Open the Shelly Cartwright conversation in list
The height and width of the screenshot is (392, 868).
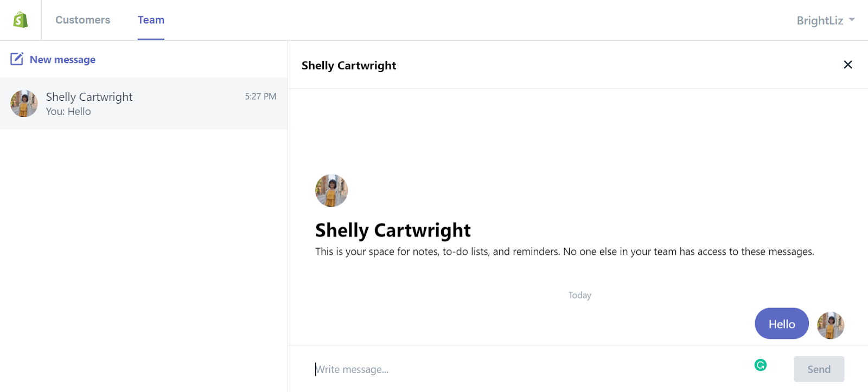[144, 104]
